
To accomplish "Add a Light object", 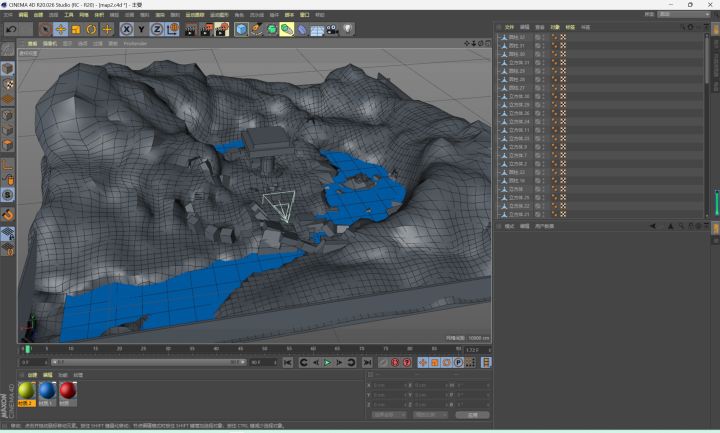I will pos(348,29).
